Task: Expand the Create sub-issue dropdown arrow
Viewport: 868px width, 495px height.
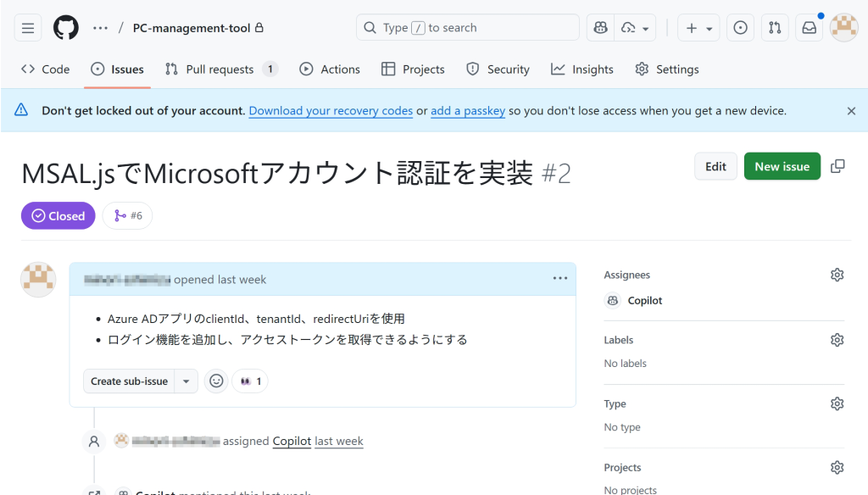Action: pyautogui.click(x=186, y=381)
